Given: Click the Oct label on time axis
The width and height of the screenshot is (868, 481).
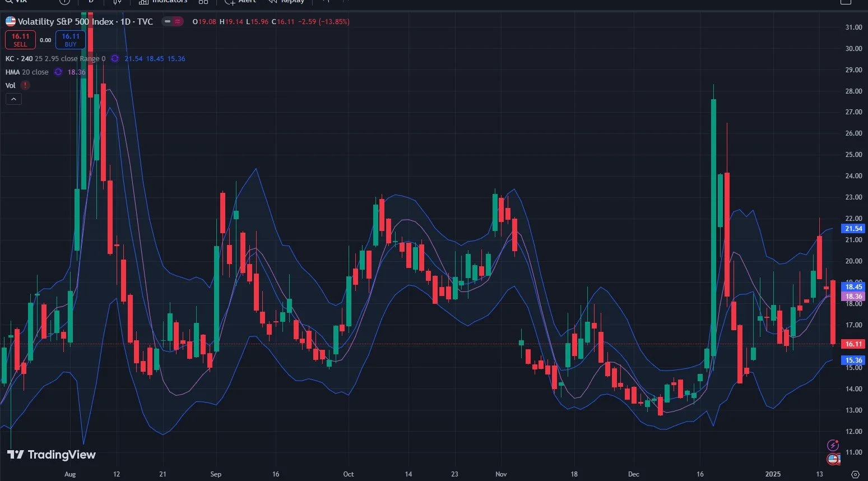Looking at the screenshot, I should (x=349, y=474).
